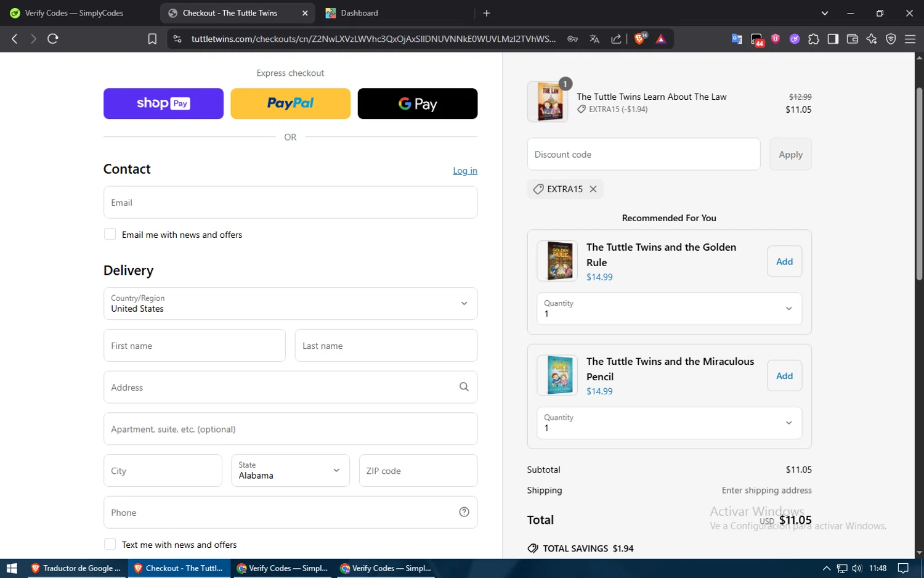Click the Last name field
This screenshot has width=924, height=578.
click(386, 345)
